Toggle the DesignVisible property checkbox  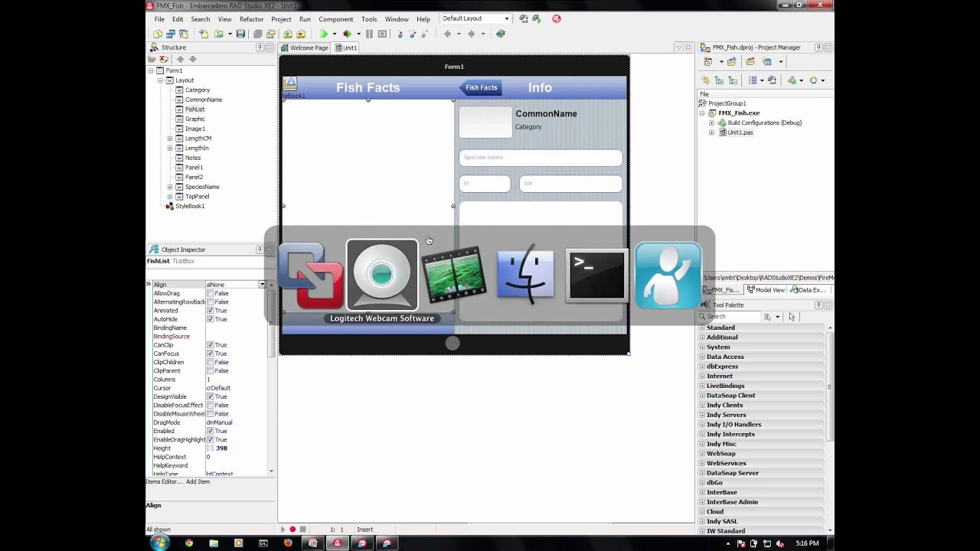tap(210, 396)
